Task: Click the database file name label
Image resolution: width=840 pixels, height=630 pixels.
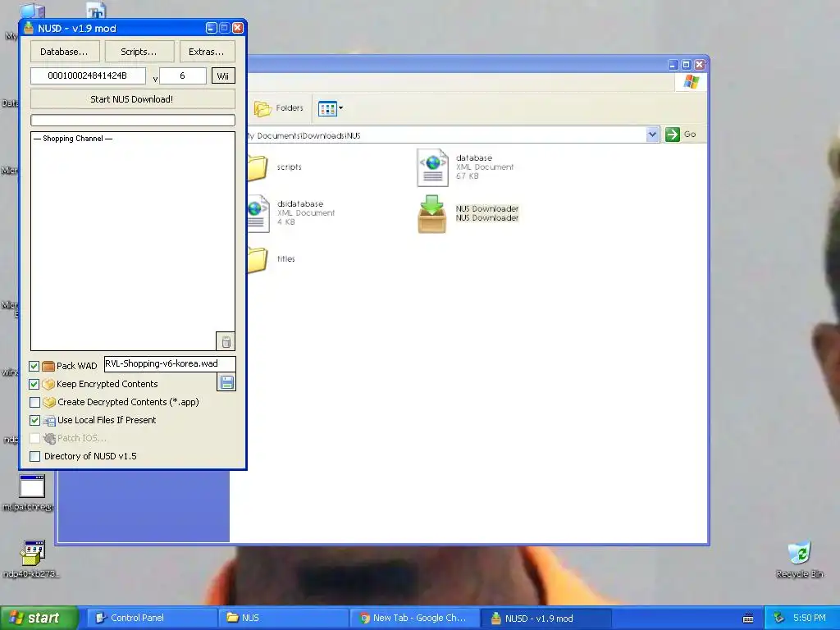Action: click(x=473, y=158)
